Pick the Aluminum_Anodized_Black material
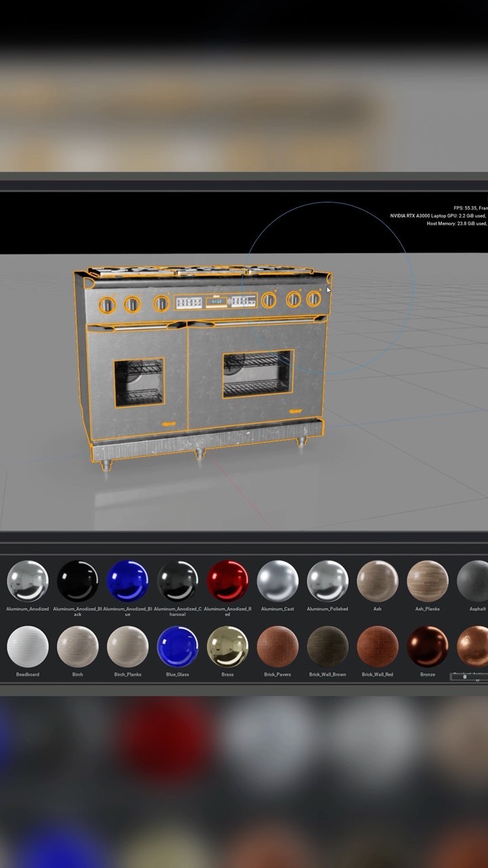 [x=77, y=581]
